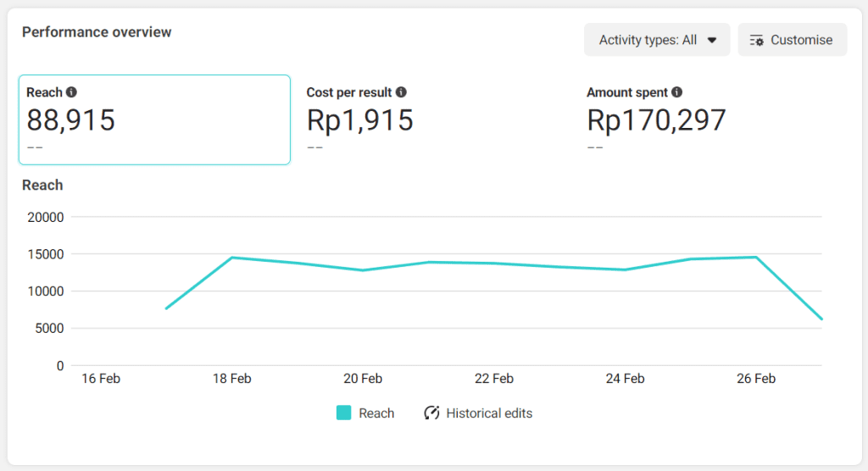Open the Activity types: All dropdown
Image resolution: width=868 pixels, height=471 pixels.
[x=656, y=40]
